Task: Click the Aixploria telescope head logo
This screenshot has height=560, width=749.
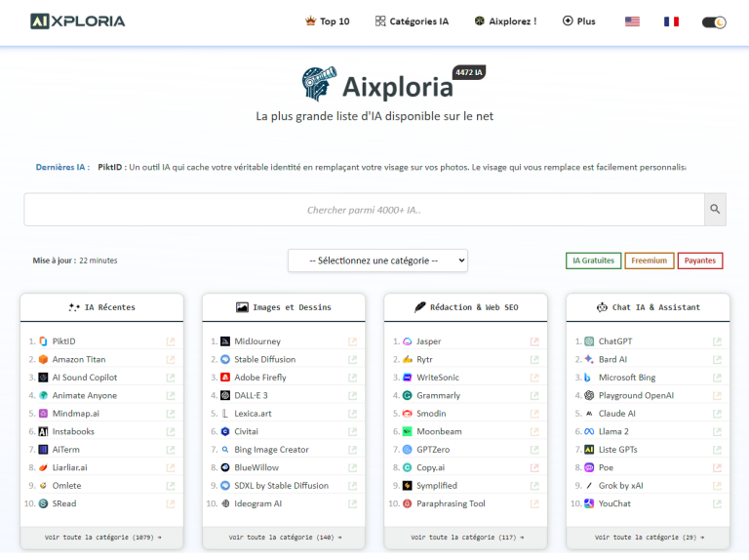Action: (x=319, y=84)
